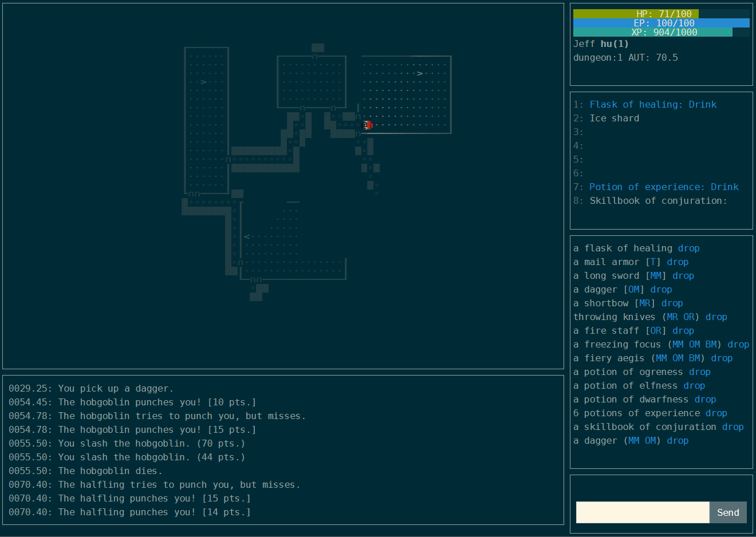The width and height of the screenshot is (756, 537).
Task: Click the XP 904/1000 experience bar
Action: pyautogui.click(x=661, y=32)
